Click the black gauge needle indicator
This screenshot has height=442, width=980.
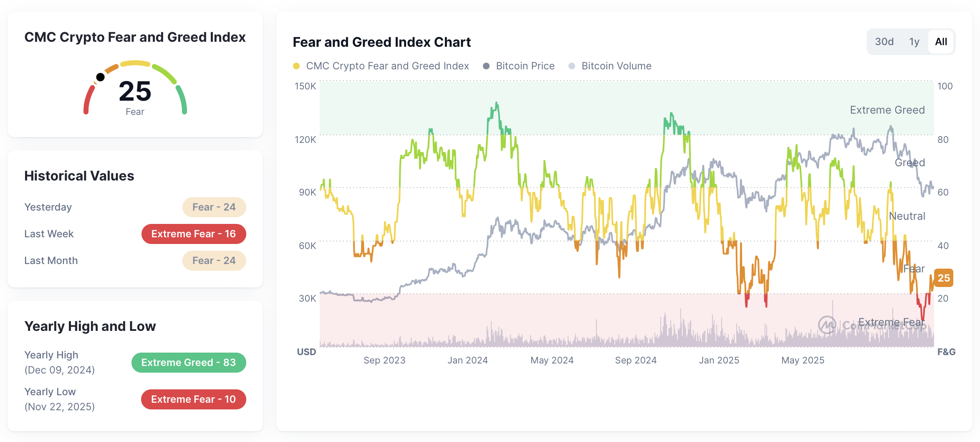(x=101, y=76)
